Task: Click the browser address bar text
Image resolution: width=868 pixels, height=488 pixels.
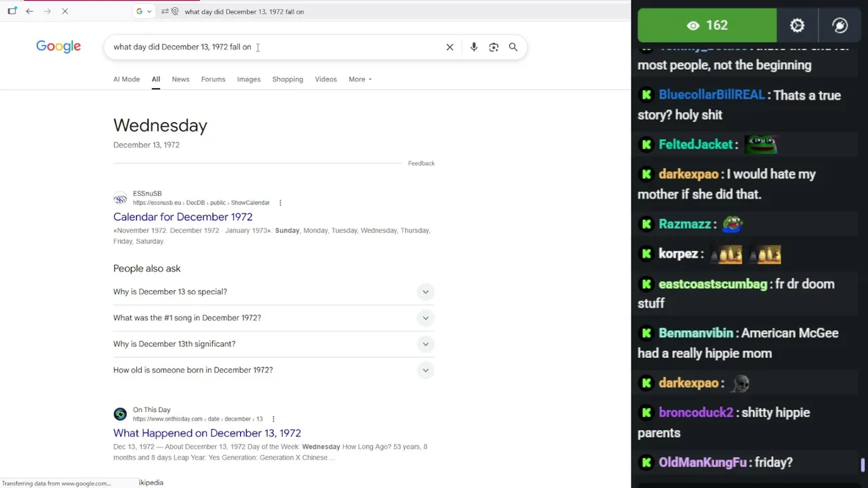Action: point(244,12)
